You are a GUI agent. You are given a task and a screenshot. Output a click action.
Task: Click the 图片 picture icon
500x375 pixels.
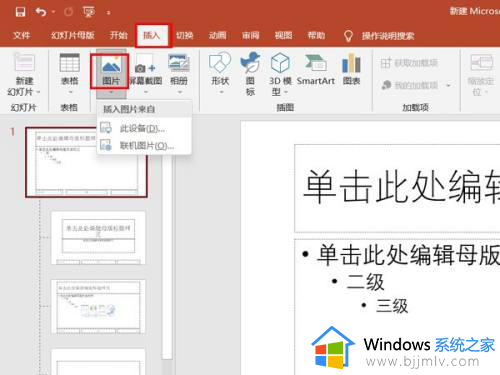pyautogui.click(x=111, y=64)
